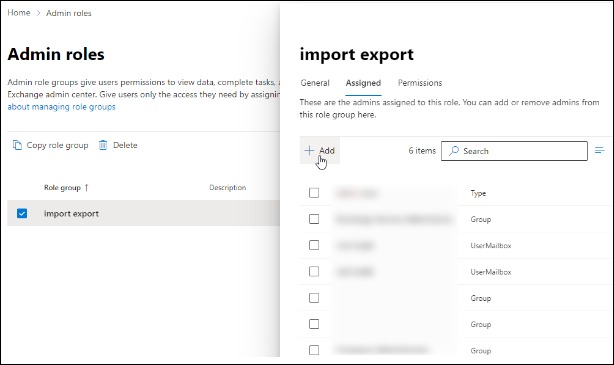Click the magnifier icon in Search box

pos(454,151)
